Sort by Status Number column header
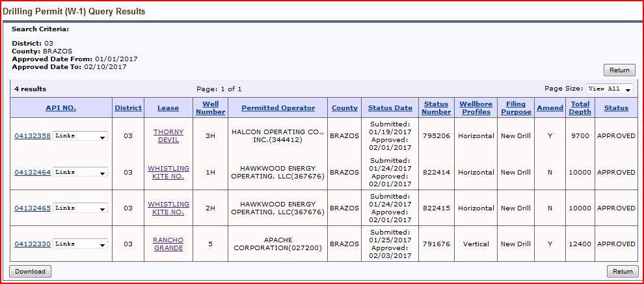The width and height of the screenshot is (644, 284). tap(436, 108)
